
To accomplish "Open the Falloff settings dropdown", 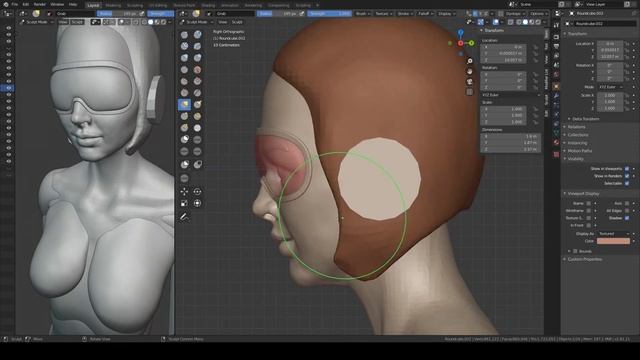I will [426, 13].
